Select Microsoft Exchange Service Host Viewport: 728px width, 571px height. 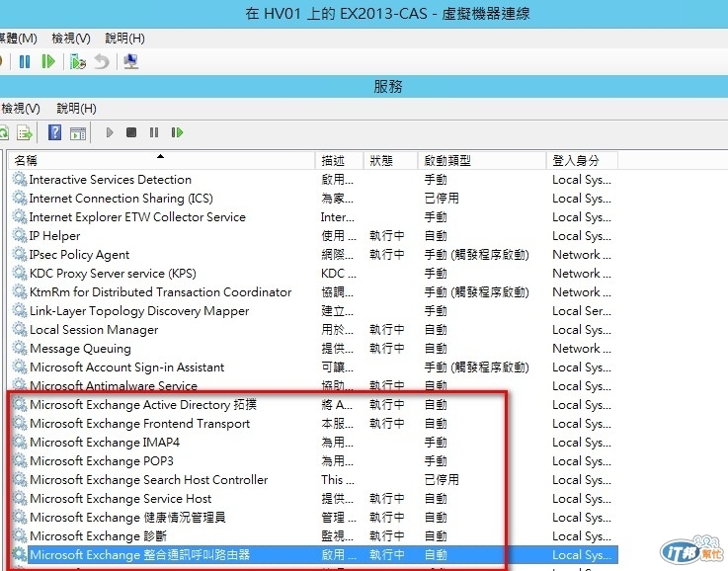click(x=121, y=499)
